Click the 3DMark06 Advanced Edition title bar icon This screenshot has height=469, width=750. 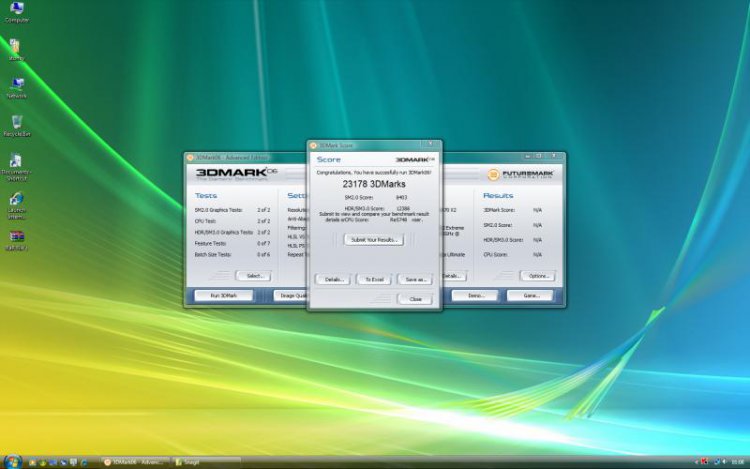pyautogui.click(x=190, y=157)
